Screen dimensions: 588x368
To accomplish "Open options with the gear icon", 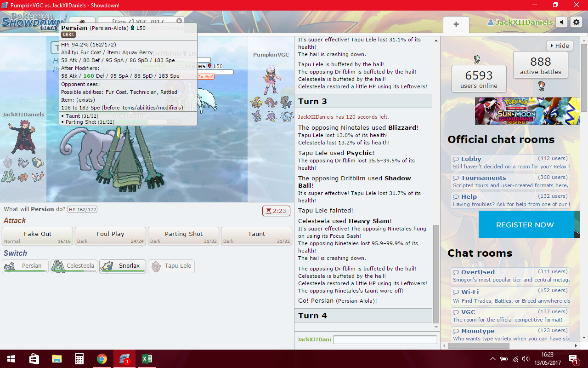I will click(576, 22).
